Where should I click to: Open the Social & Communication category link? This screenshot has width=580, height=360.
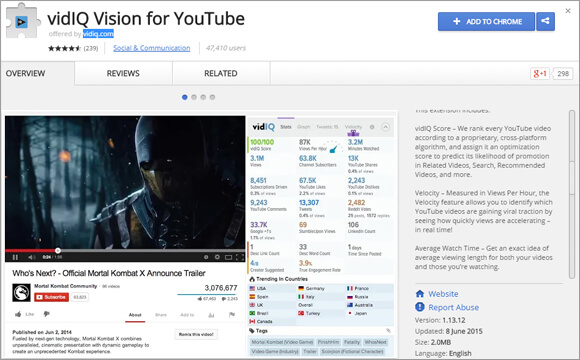[152, 48]
